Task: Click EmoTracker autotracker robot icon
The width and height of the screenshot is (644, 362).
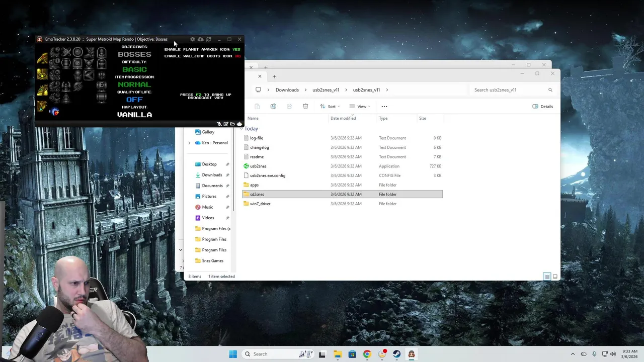Action: tap(239, 124)
